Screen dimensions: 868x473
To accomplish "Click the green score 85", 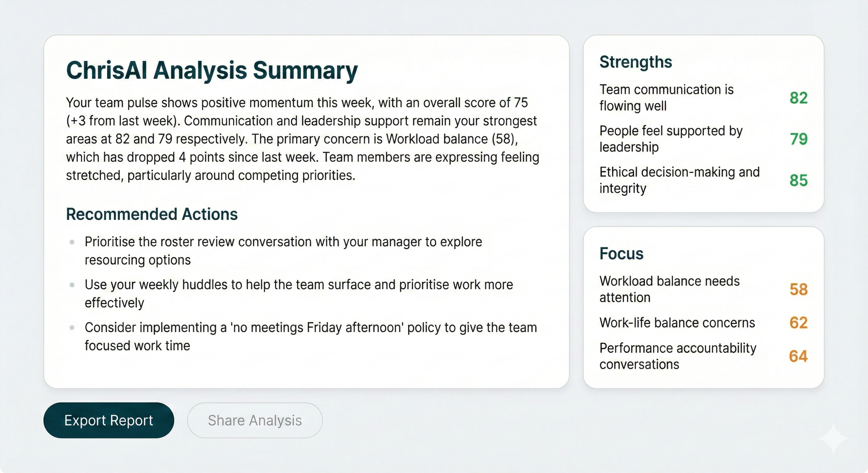I will click(x=798, y=180).
